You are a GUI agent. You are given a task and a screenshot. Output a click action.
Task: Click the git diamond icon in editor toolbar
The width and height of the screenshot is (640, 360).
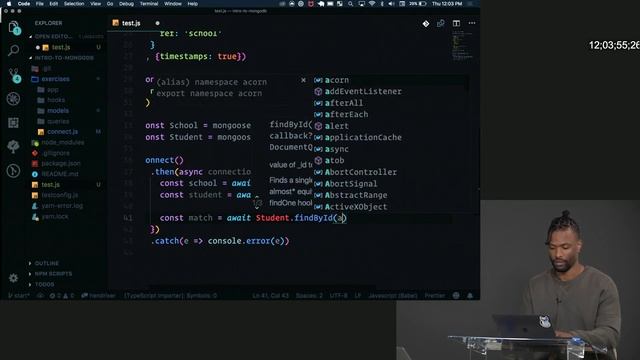426,24
